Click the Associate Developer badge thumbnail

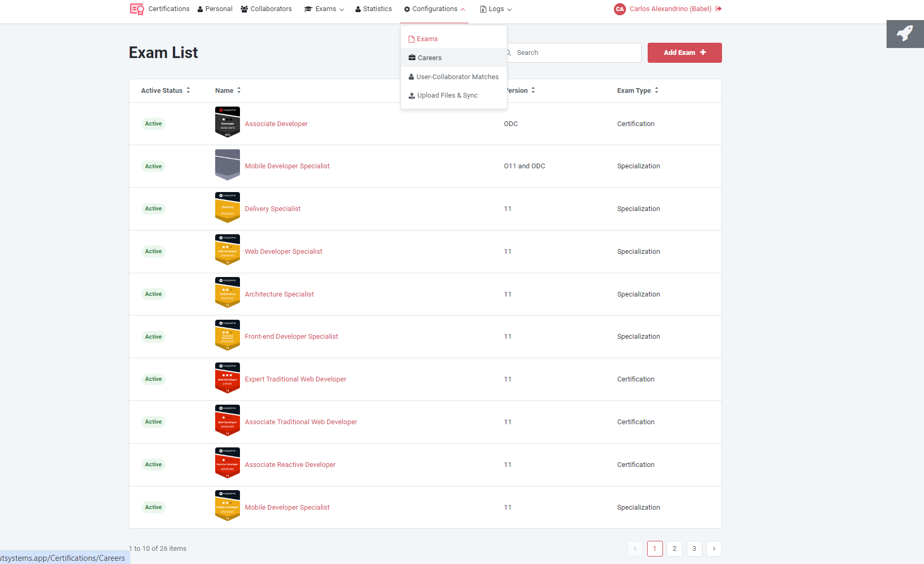tap(227, 122)
